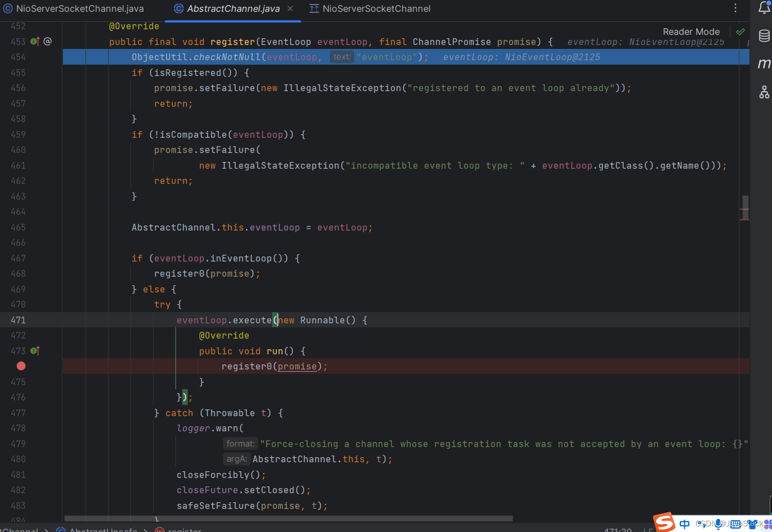Click line number 467 in gutter
The width and height of the screenshot is (772, 532).
[18, 258]
